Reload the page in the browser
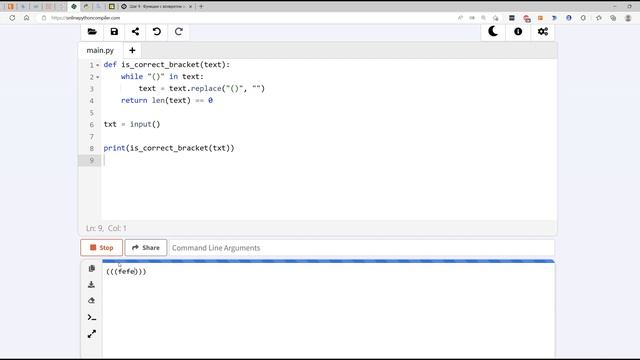 point(12,18)
